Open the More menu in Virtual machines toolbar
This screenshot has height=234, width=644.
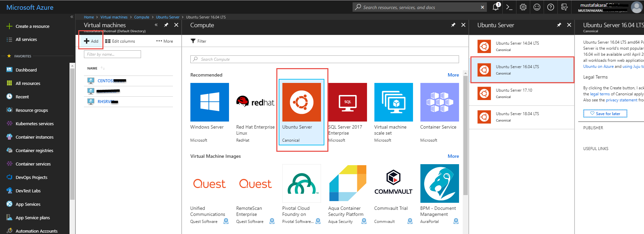pos(165,41)
